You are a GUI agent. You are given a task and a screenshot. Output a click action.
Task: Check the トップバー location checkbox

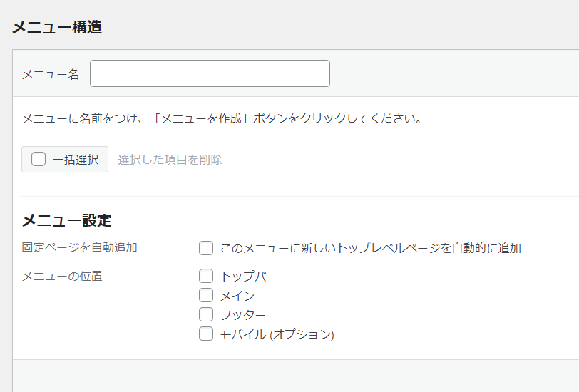coord(206,276)
